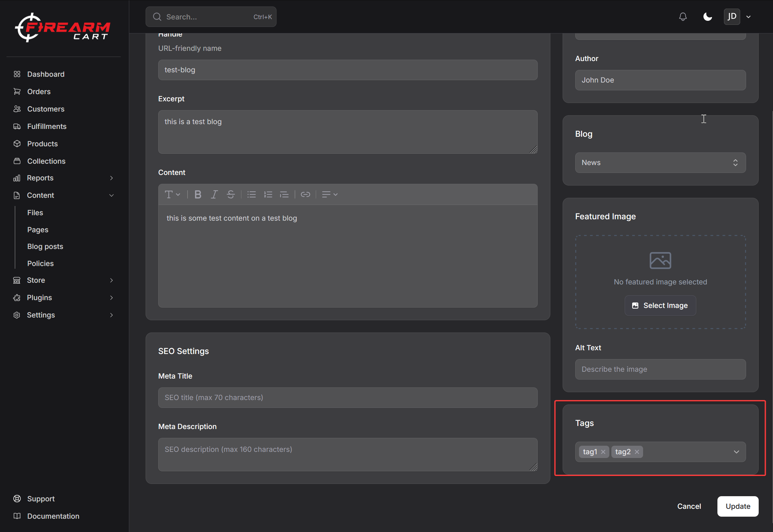
Task: Open the Tags dropdown arrow
Action: tap(737, 452)
